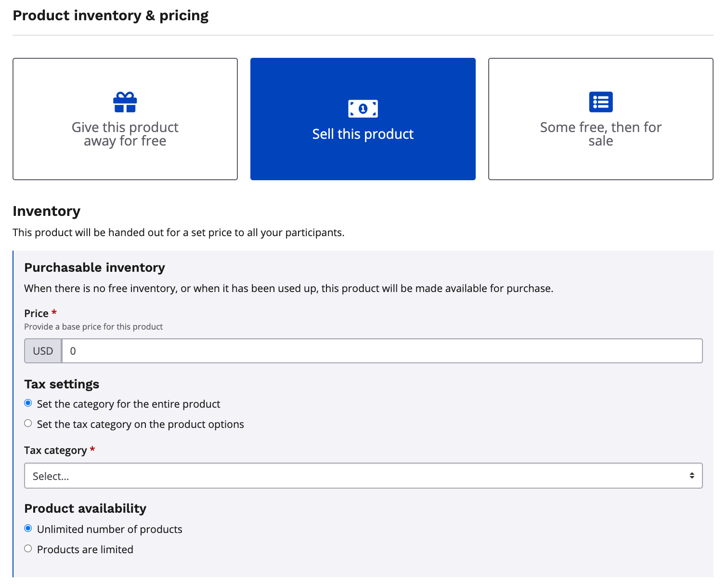Screen dimensions: 728x585
Task: Click the "Product inventory & pricing" heading
Action: pyautogui.click(x=110, y=15)
